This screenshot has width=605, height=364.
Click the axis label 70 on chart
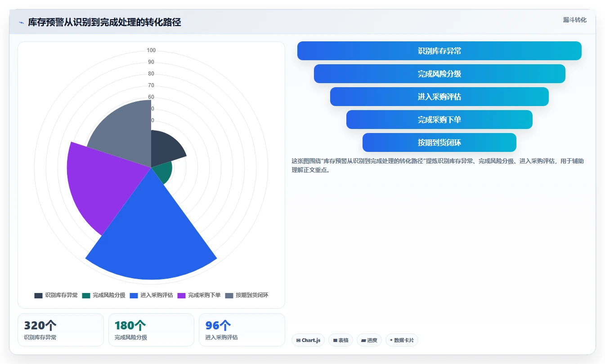click(151, 85)
